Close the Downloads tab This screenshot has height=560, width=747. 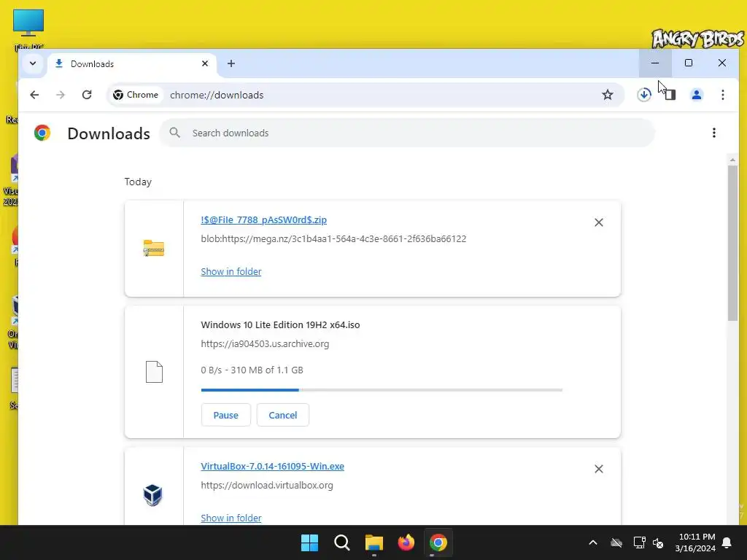pos(205,63)
